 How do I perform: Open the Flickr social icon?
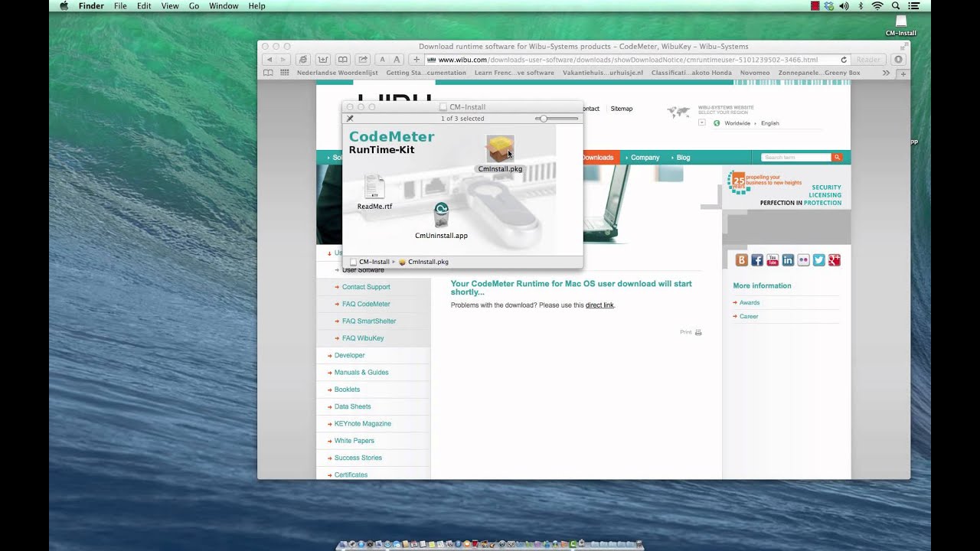[803, 260]
